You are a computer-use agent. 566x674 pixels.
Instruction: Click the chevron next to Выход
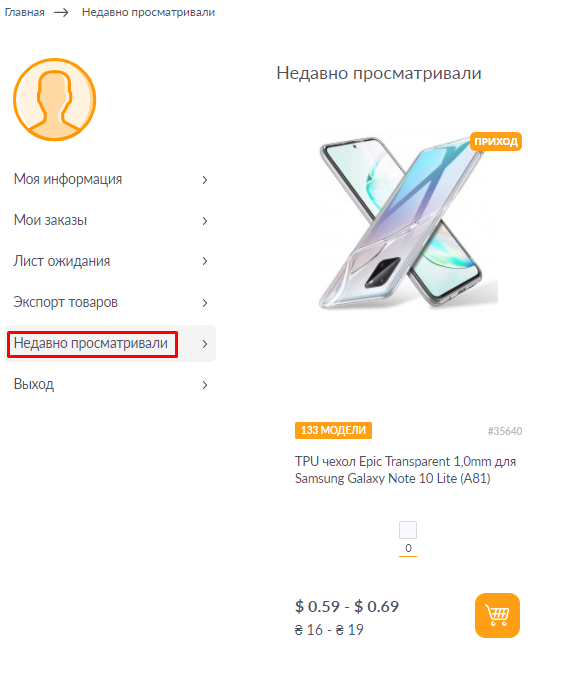click(205, 385)
